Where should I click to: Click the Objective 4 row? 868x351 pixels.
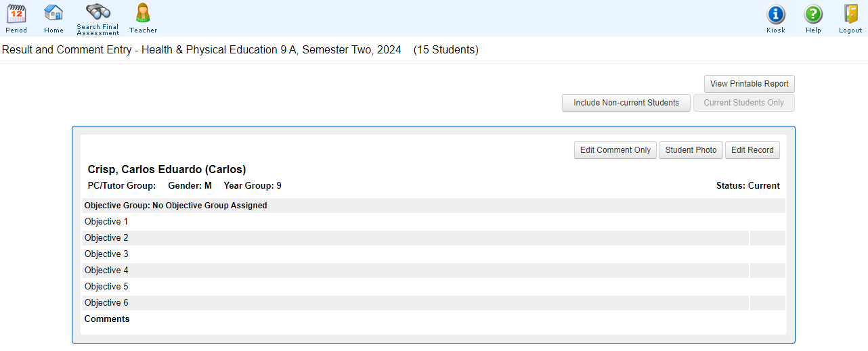(x=106, y=271)
